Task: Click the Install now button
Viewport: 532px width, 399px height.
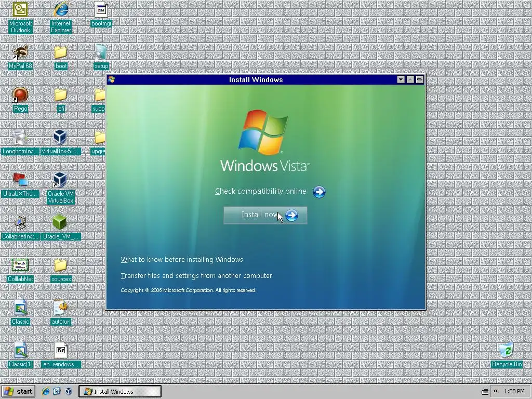Action: click(x=265, y=215)
